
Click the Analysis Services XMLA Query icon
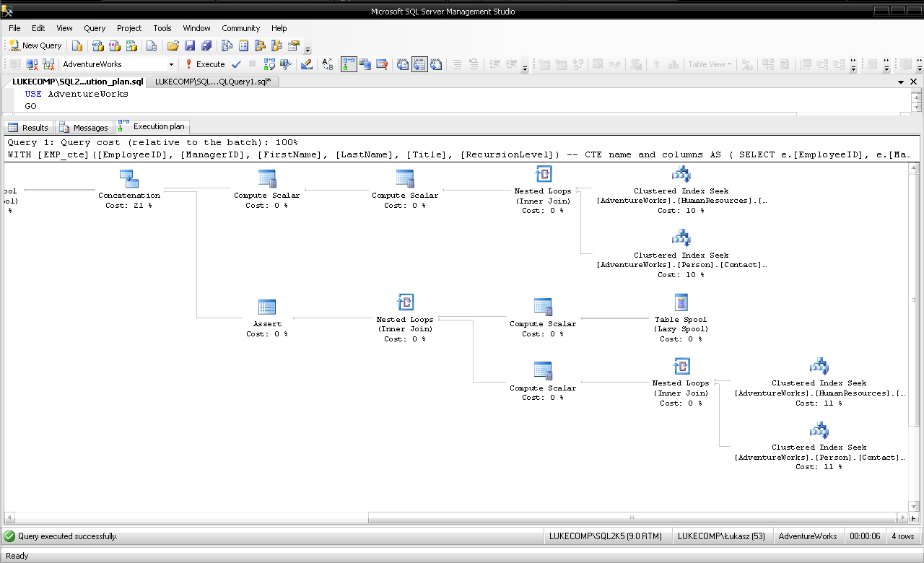[x=131, y=45]
